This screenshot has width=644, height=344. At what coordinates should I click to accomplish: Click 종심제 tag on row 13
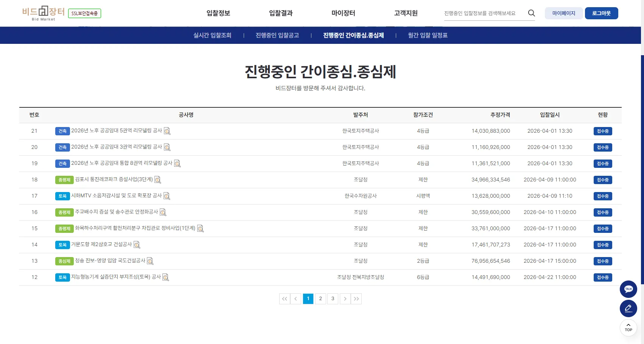click(64, 261)
